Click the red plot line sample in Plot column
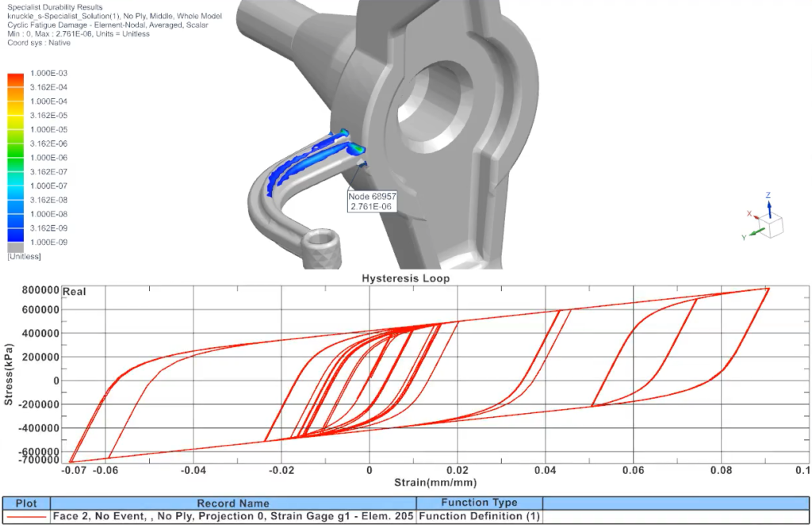Viewport: 812px width, 528px height. [x=26, y=516]
